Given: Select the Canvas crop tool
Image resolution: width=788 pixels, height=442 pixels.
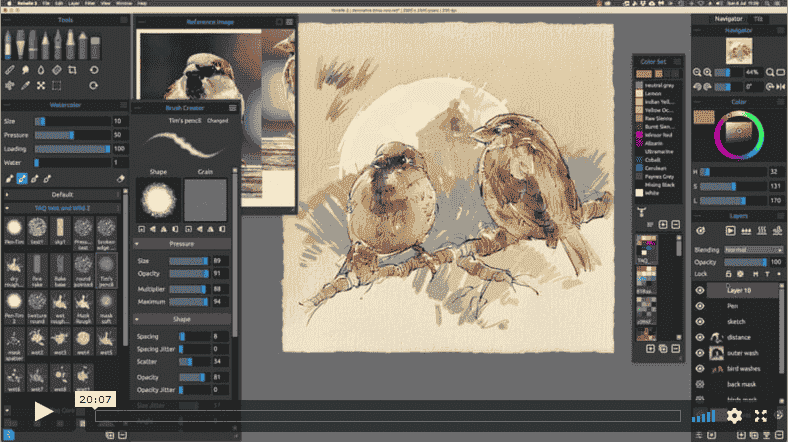Looking at the screenshot, I should coord(72,70).
